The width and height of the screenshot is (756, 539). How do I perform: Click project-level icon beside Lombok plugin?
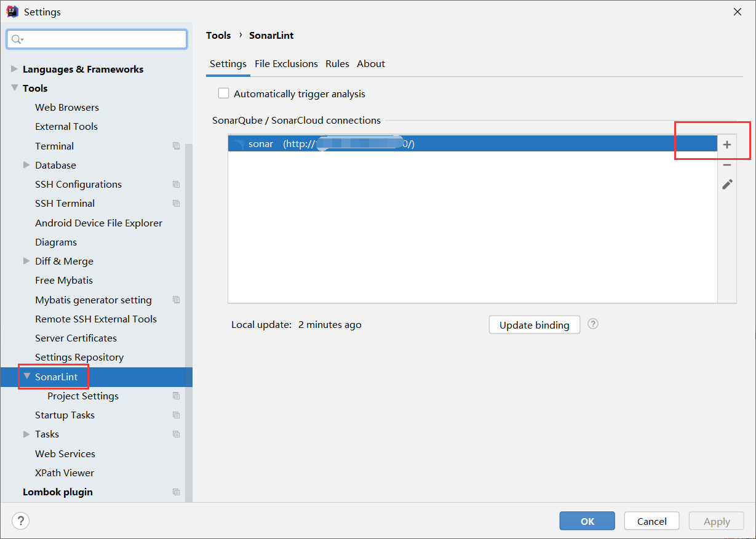tap(177, 492)
